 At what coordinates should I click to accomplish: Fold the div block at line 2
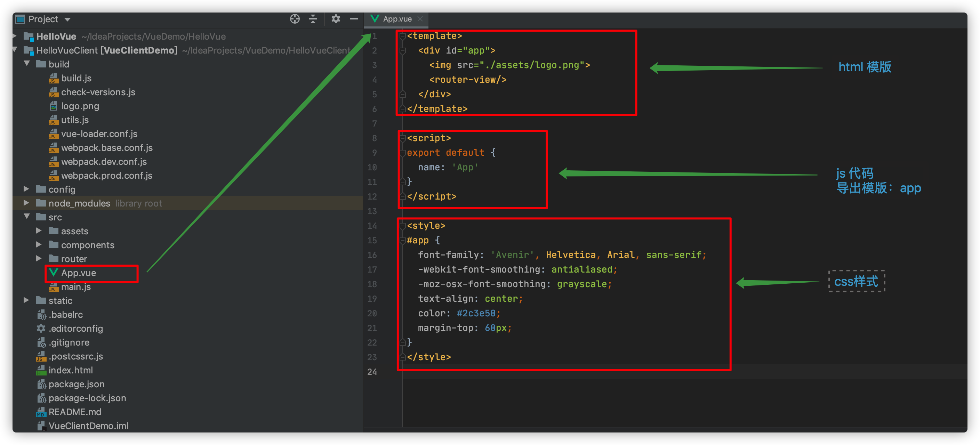tap(402, 51)
